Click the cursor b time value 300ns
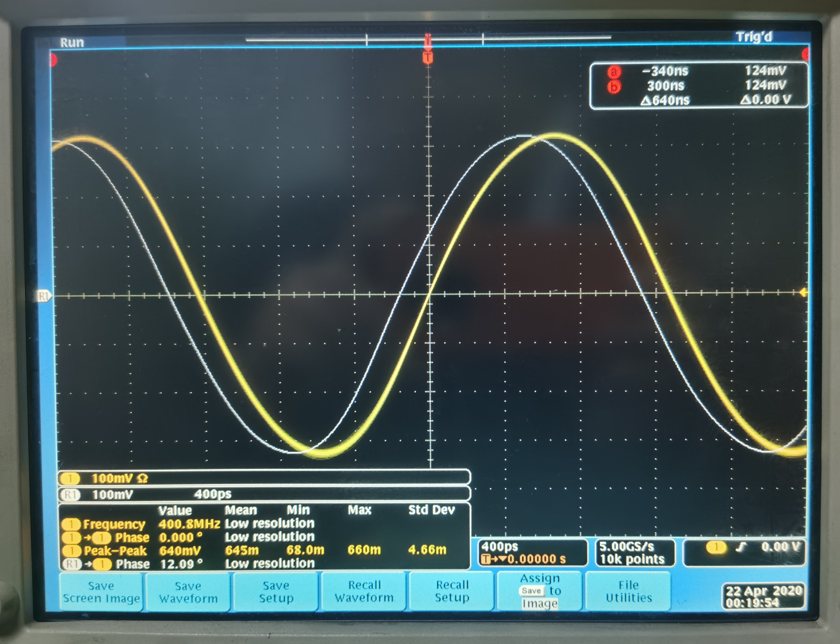The height and width of the screenshot is (644, 840). tap(666, 86)
